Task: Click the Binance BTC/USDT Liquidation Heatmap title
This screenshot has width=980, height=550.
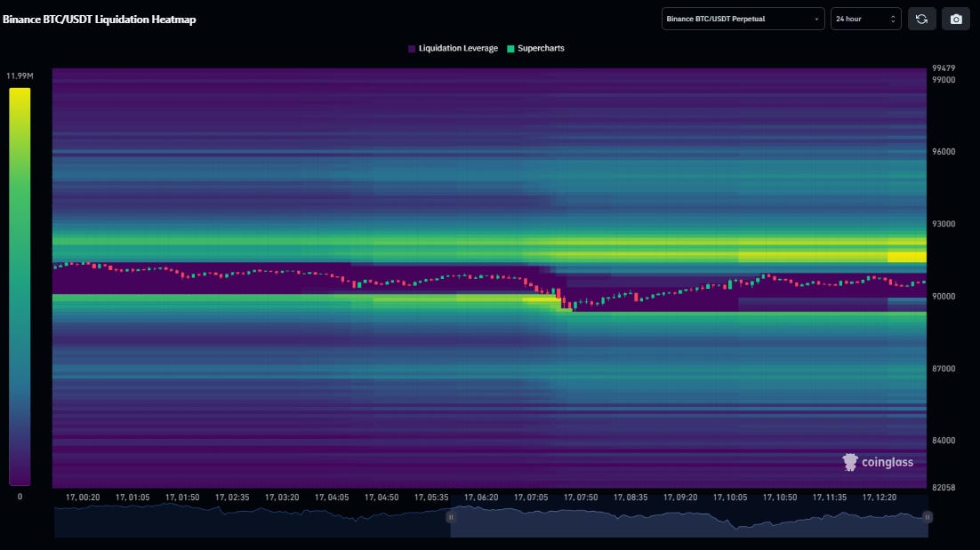Action: click(100, 20)
